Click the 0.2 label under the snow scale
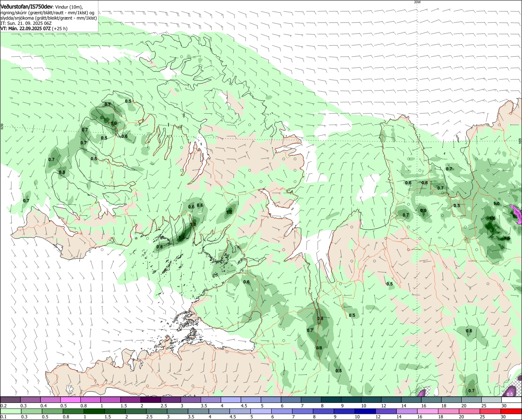 pyautogui.click(x=4, y=406)
